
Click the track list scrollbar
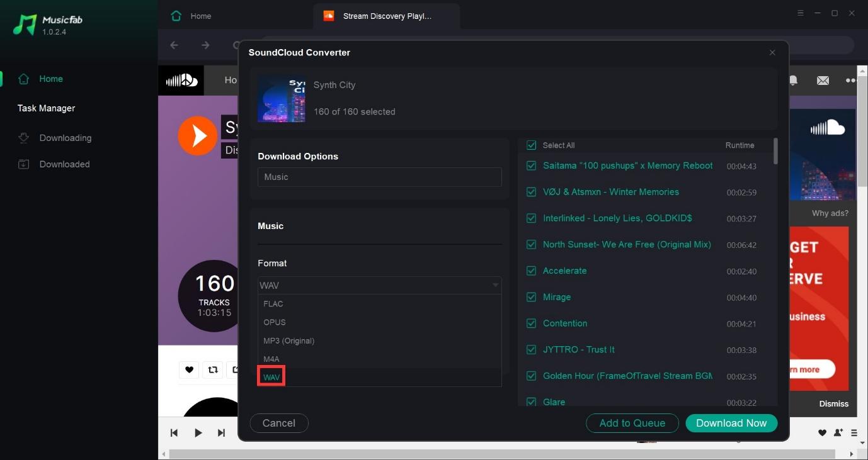(775, 151)
